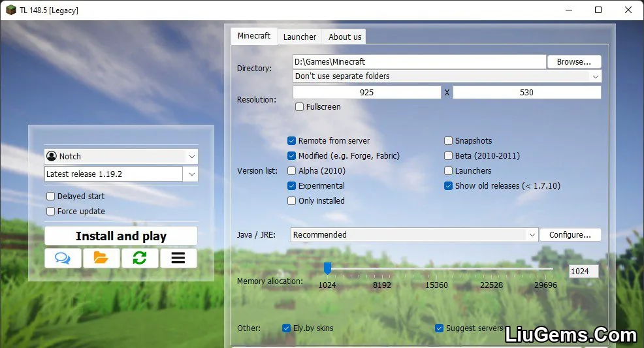Switch to the Minecraft settings tab

click(254, 36)
